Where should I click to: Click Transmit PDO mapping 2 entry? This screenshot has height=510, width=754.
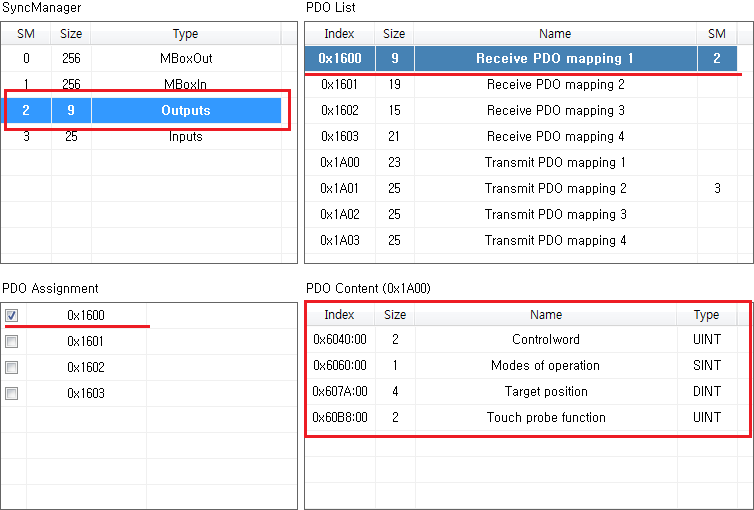(555, 188)
